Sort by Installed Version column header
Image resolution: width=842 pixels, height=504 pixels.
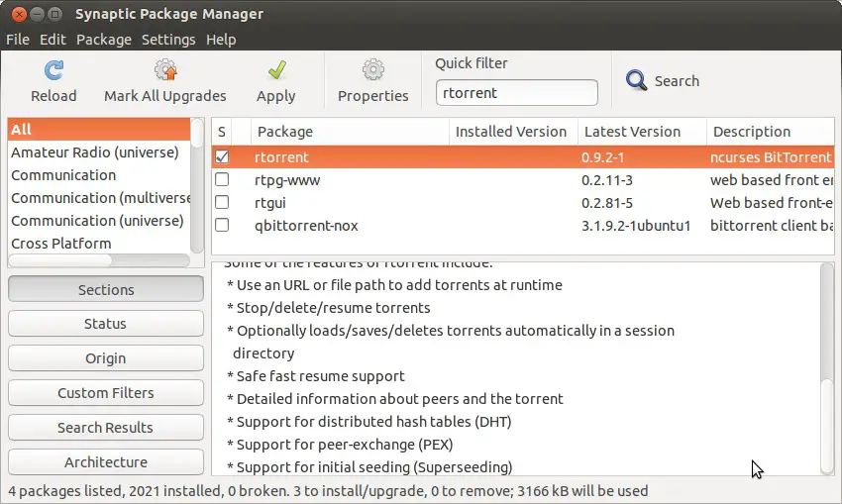tap(513, 132)
